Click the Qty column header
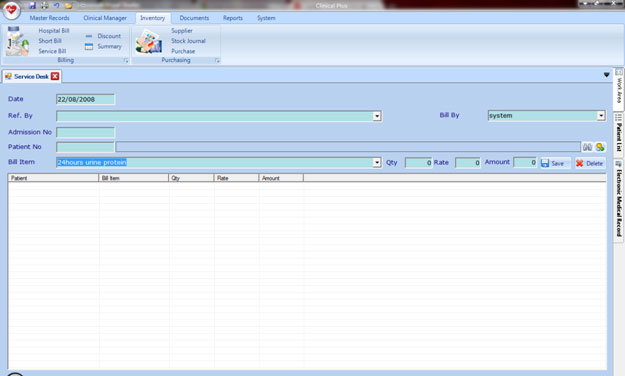The height and width of the screenshot is (376, 625). (x=191, y=178)
